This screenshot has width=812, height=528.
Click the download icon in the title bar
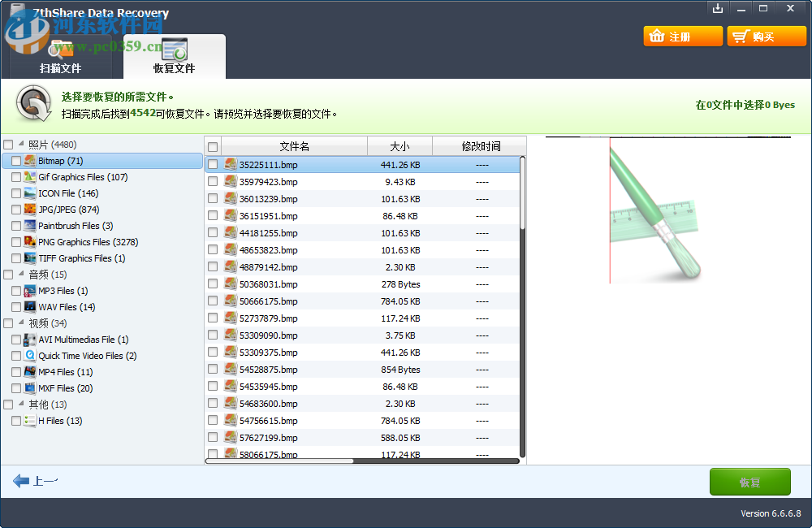[x=718, y=9]
